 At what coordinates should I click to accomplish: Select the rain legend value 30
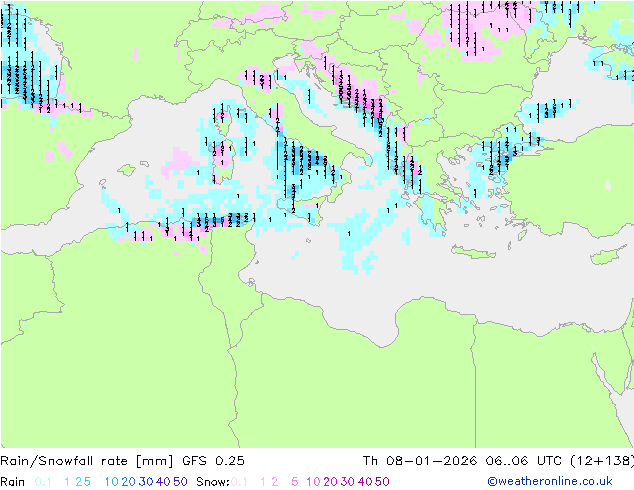[146, 482]
